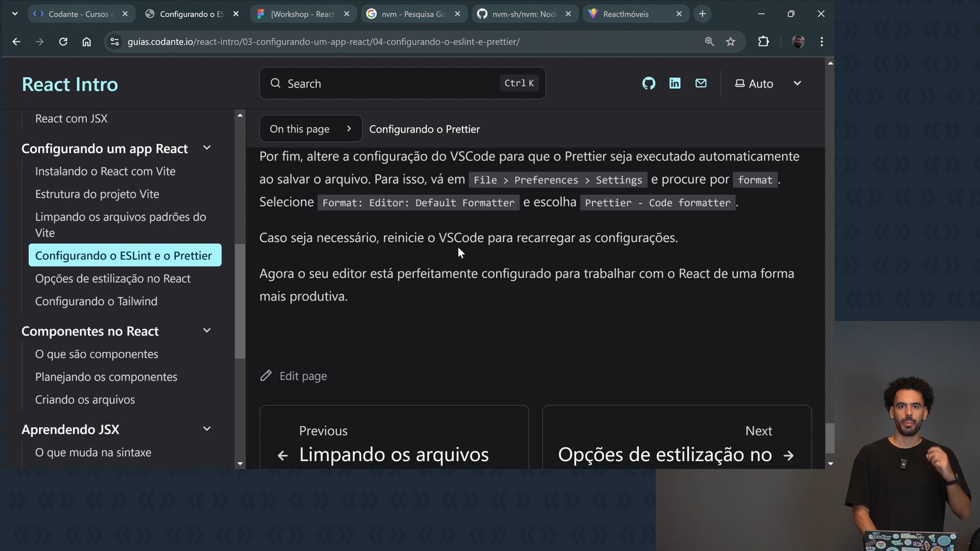Open Opções de estilização no React sidebar link
Screen dimensions: 980x551
(113, 279)
